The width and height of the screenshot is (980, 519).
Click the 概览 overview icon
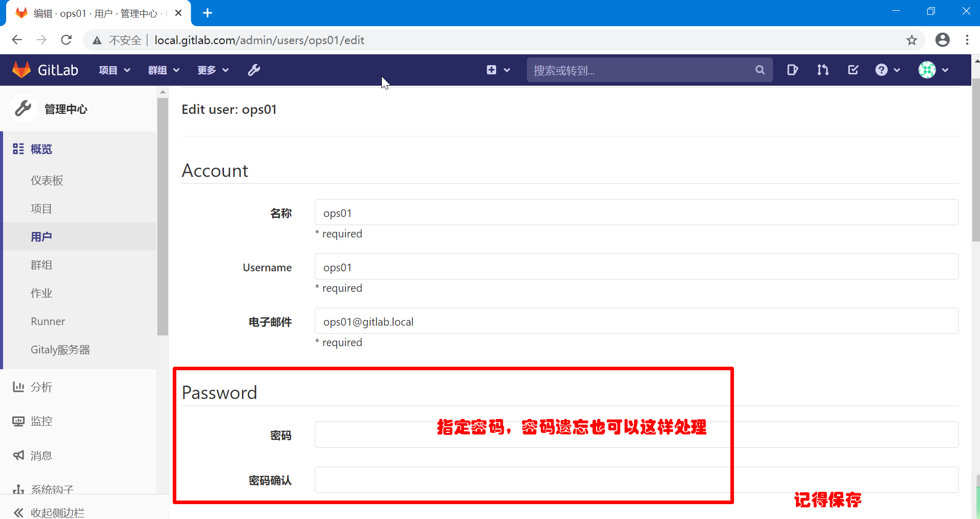[x=18, y=149]
